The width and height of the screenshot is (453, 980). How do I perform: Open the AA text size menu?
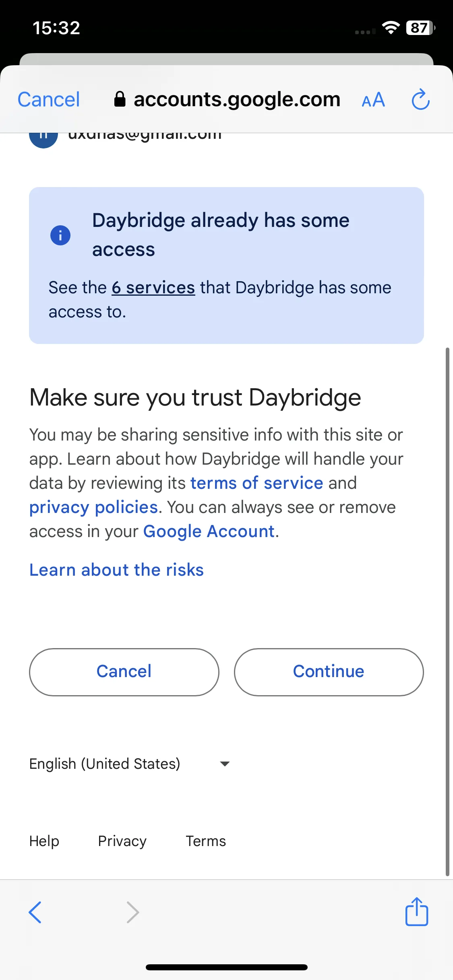[373, 100]
